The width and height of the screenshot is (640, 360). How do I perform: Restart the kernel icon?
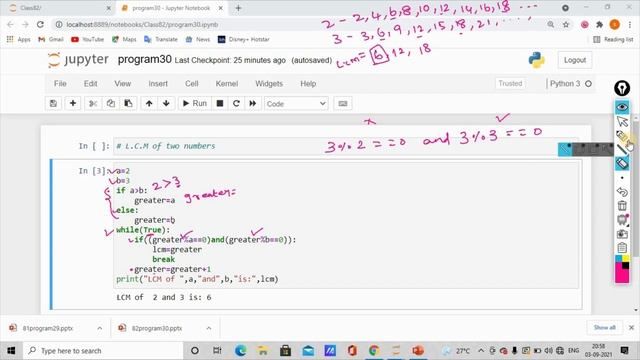point(236,104)
